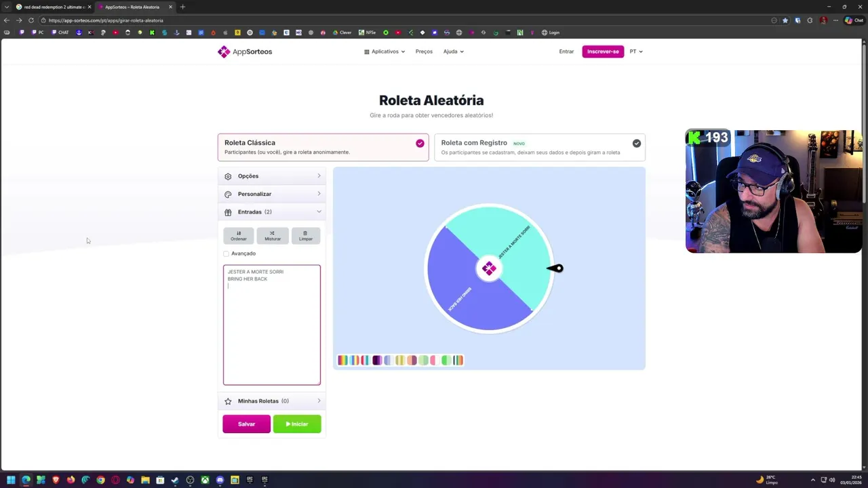Viewport: 868px width, 488px height.
Task: Clear entries with Limpar button
Action: (x=306, y=235)
